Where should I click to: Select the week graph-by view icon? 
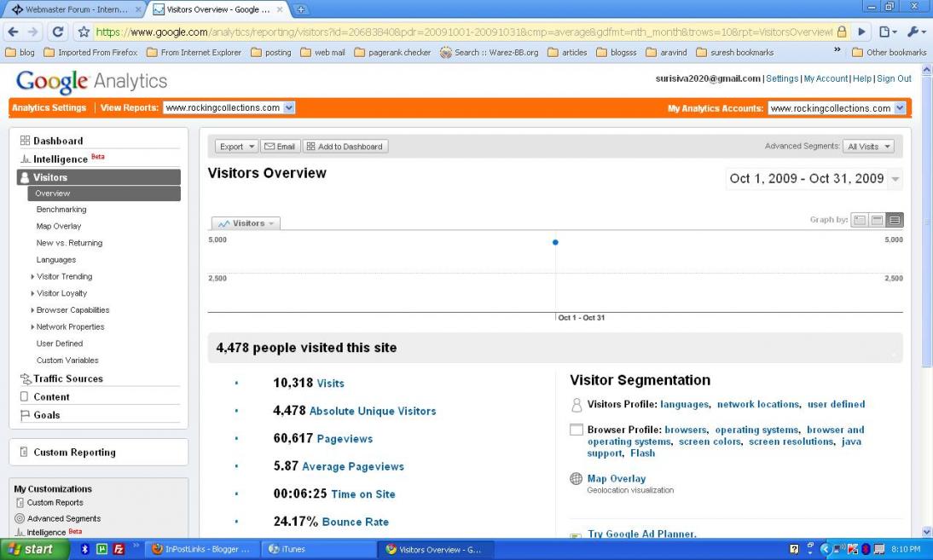pos(877,220)
